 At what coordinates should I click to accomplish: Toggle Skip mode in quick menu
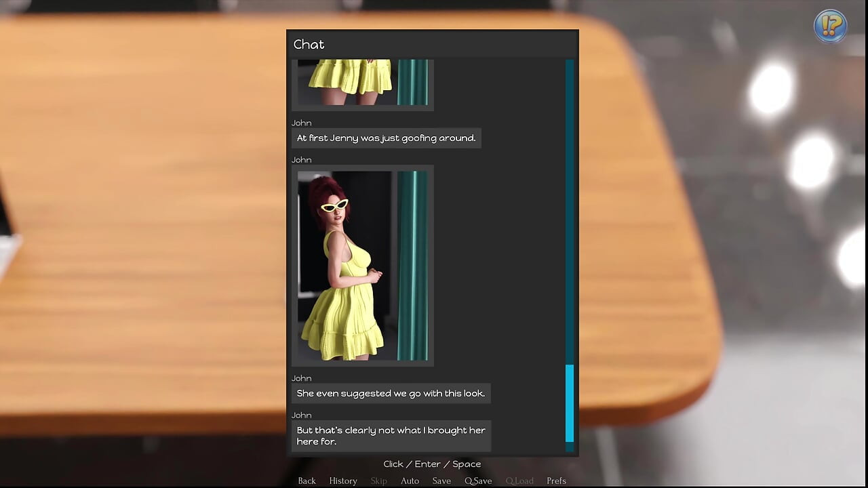pyautogui.click(x=378, y=481)
